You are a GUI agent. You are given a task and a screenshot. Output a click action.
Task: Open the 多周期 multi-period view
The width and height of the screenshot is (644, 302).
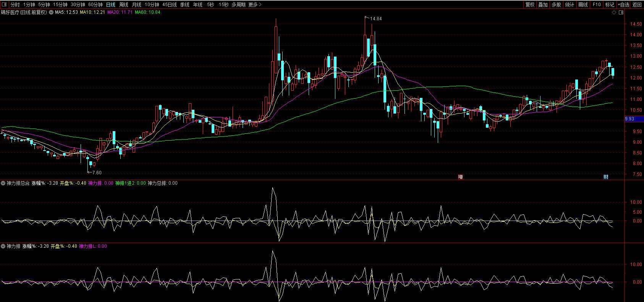point(238,5)
